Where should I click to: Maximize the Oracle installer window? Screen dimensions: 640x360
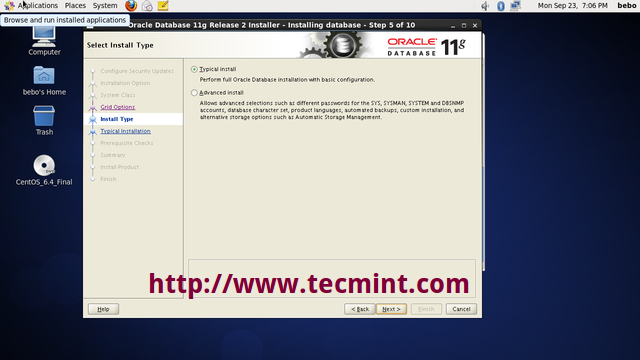click(464, 25)
